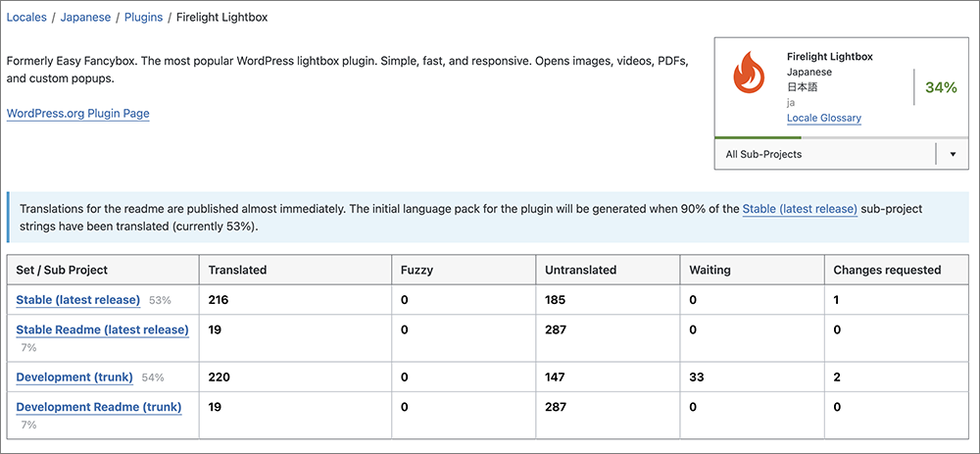
Task: Click the sub-projects dropdown arrow
Action: (x=953, y=155)
